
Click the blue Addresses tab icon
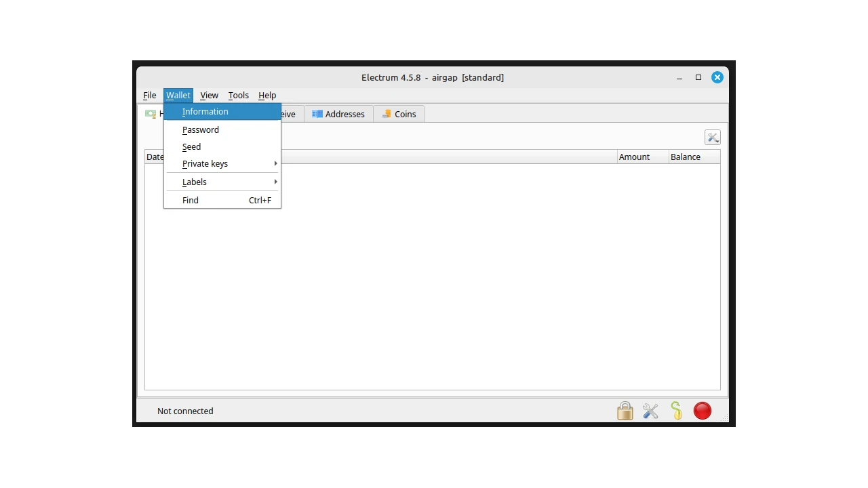click(317, 114)
